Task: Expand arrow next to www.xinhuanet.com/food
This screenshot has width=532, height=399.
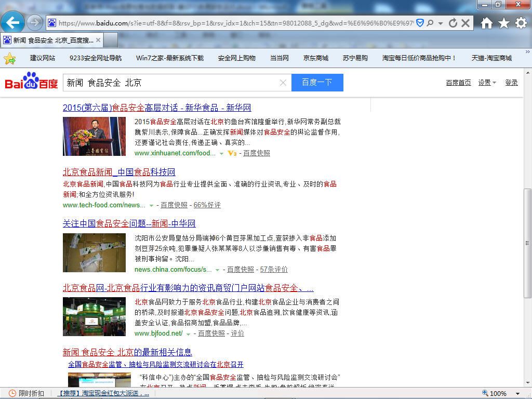Action: 221,154
